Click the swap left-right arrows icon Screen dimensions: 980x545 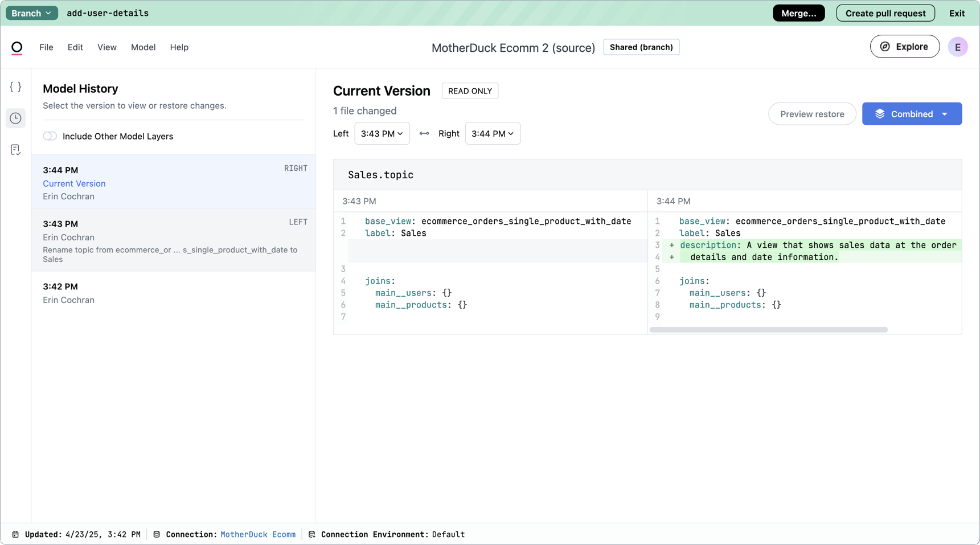(x=424, y=134)
